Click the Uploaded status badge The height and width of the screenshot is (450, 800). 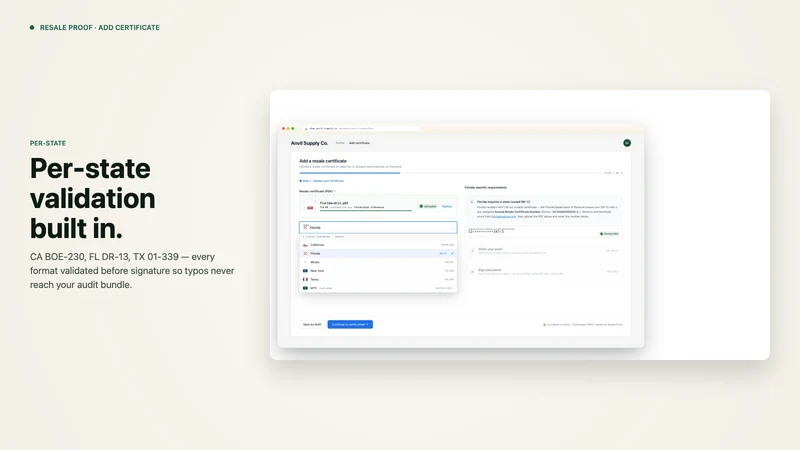click(x=428, y=207)
